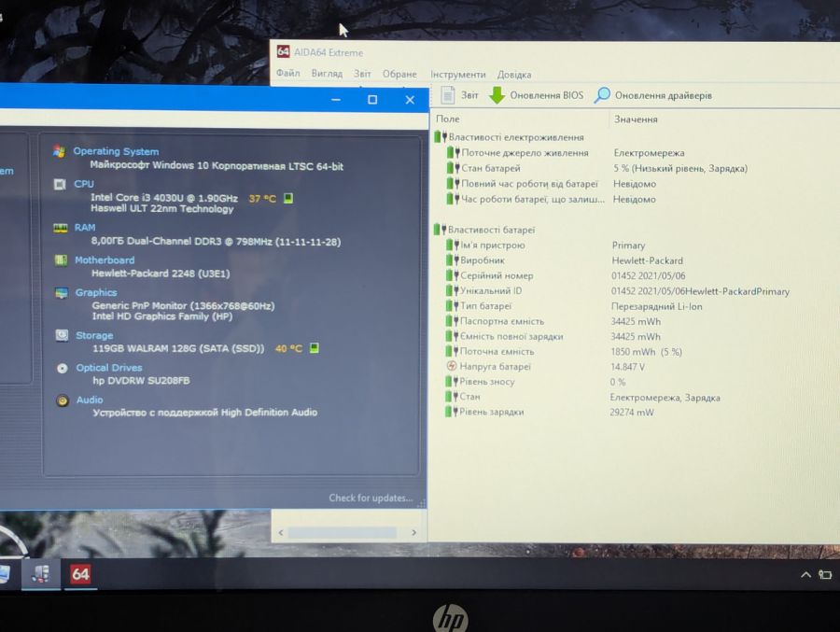Image resolution: width=840 pixels, height=632 pixels.
Task: Click the Storage heading link
Action: coord(94,335)
